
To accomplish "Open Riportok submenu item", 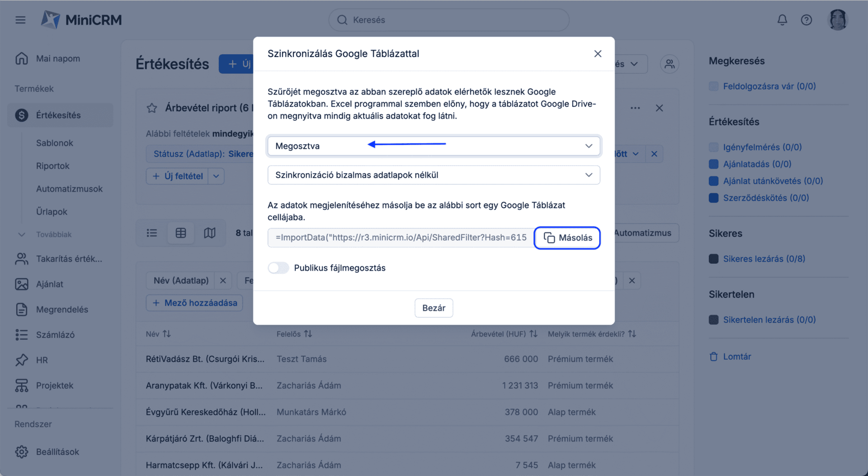I will pyautogui.click(x=53, y=166).
